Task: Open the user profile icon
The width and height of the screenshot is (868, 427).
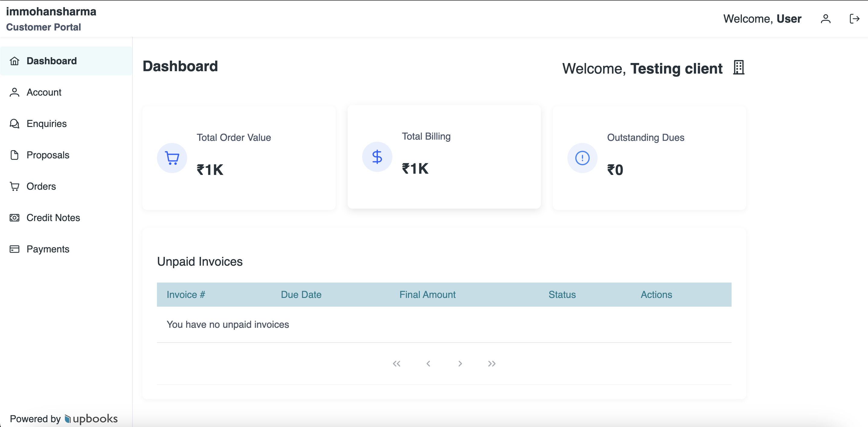Action: 825,19
